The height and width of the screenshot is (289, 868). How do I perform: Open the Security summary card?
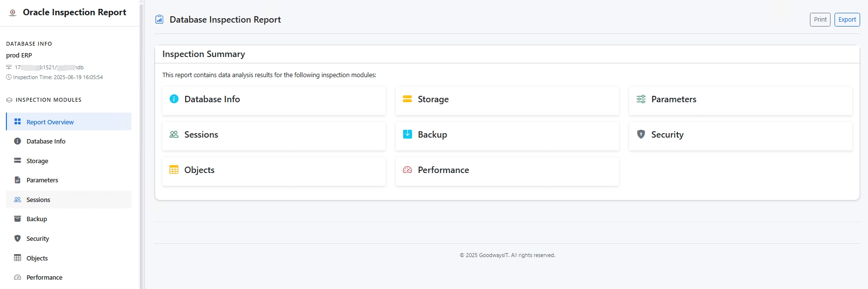(740, 136)
